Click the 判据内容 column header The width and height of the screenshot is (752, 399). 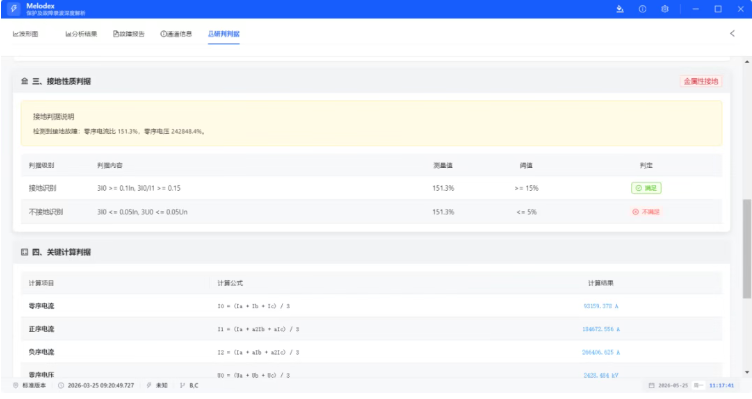[109, 165]
